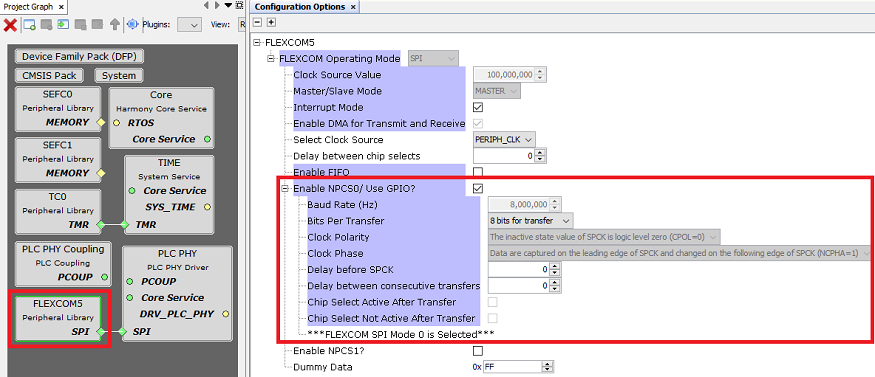Viewport: 875px width, 377px height.
Task: Click PLC PHY block's SPI green diamond
Action: tap(122, 332)
